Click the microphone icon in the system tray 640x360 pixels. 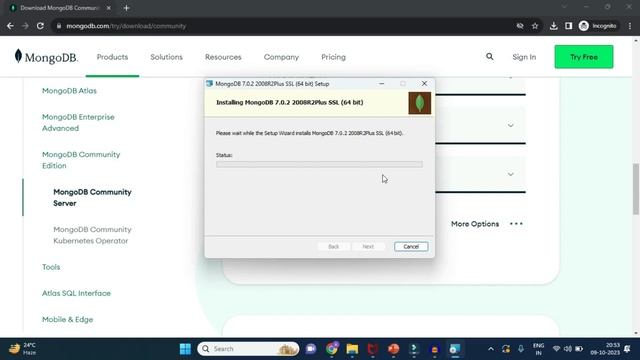521,349
